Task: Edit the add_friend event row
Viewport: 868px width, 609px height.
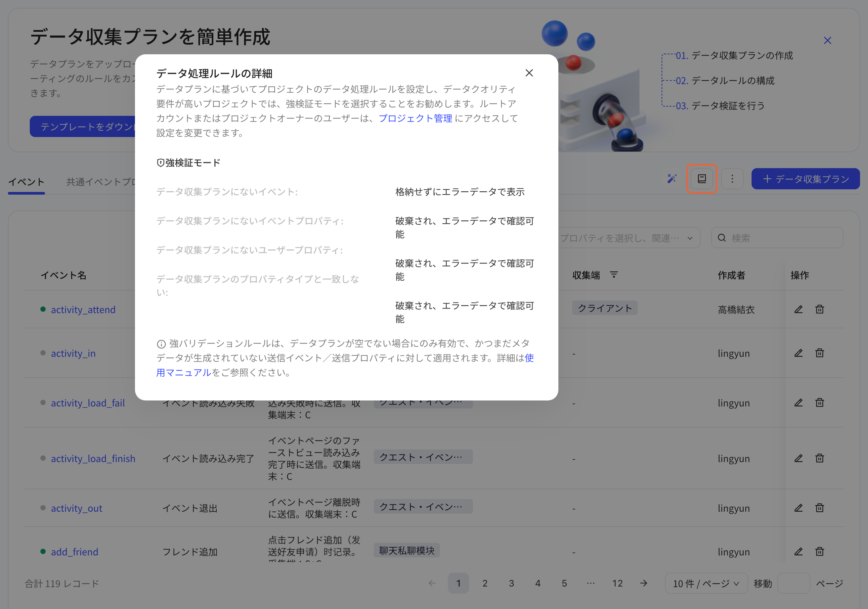Action: [x=799, y=551]
